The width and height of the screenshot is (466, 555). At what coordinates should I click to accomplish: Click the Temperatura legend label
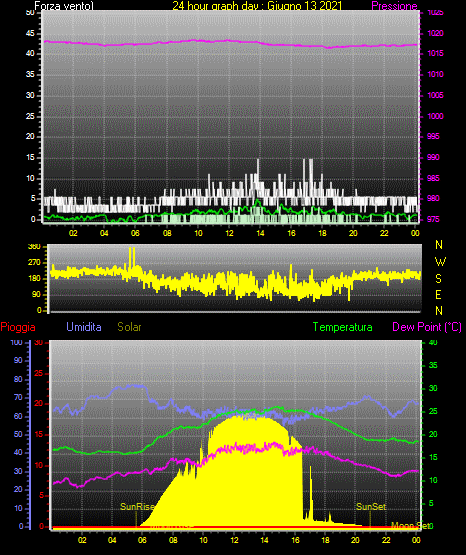tap(343, 327)
